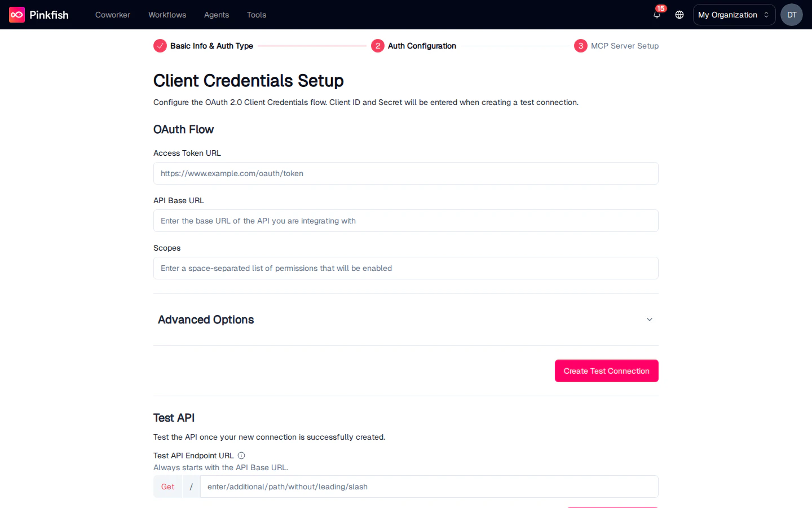Go to the Tools page
Viewport: 812px width, 508px height.
click(x=257, y=15)
